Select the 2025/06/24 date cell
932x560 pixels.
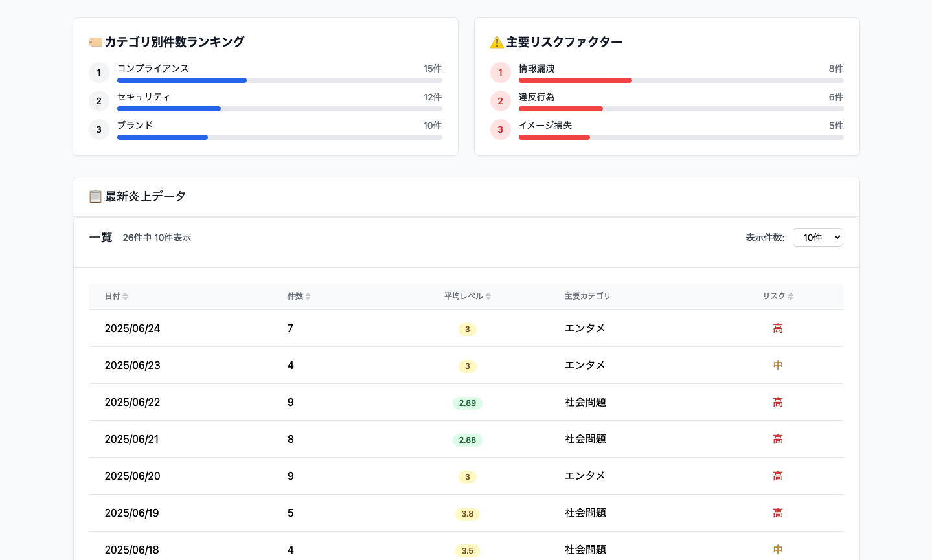coord(133,328)
